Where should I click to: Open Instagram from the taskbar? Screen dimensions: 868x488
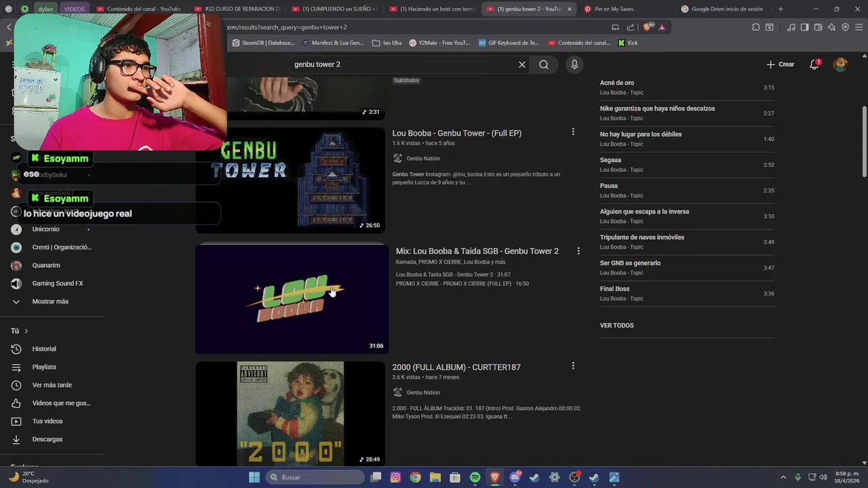click(x=395, y=477)
